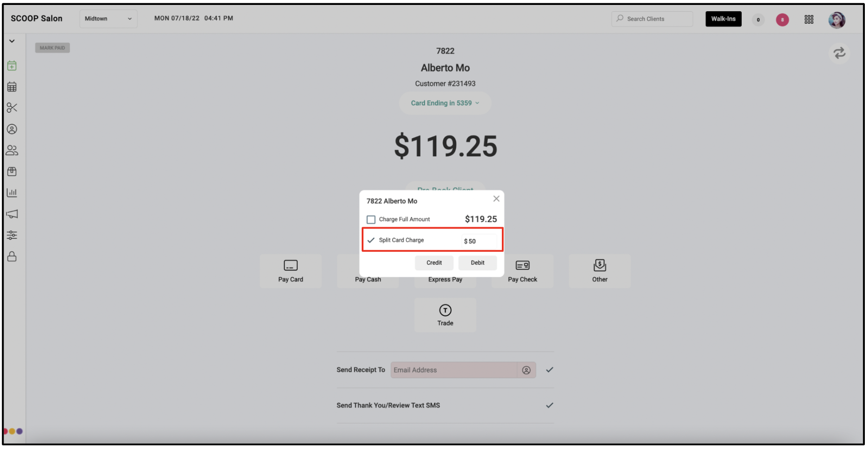Toggle Send Thank You/Review Text SMS checkmark

[x=549, y=405]
